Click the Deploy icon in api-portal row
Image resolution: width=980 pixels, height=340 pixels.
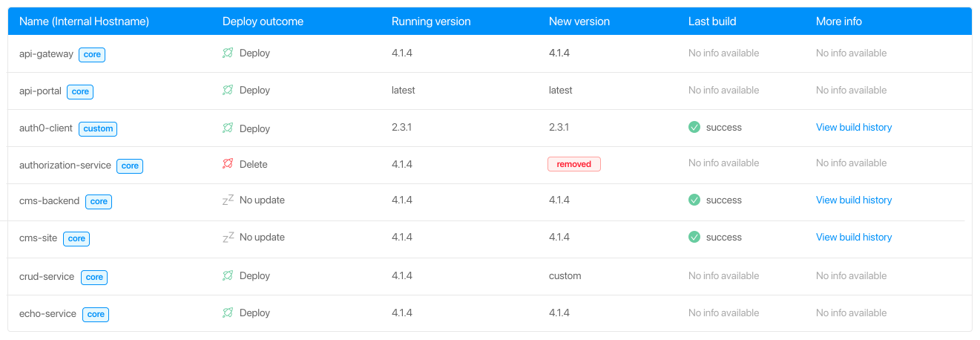[x=228, y=91]
